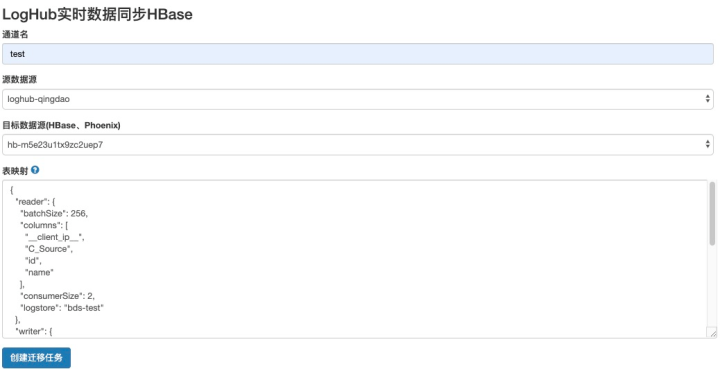Click the lower scrollbar track of the JSON textarea

[712, 285]
